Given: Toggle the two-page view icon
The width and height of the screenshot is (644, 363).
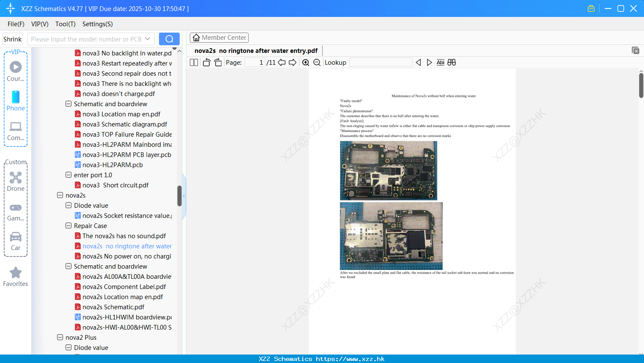Looking at the screenshot, I should tap(194, 62).
